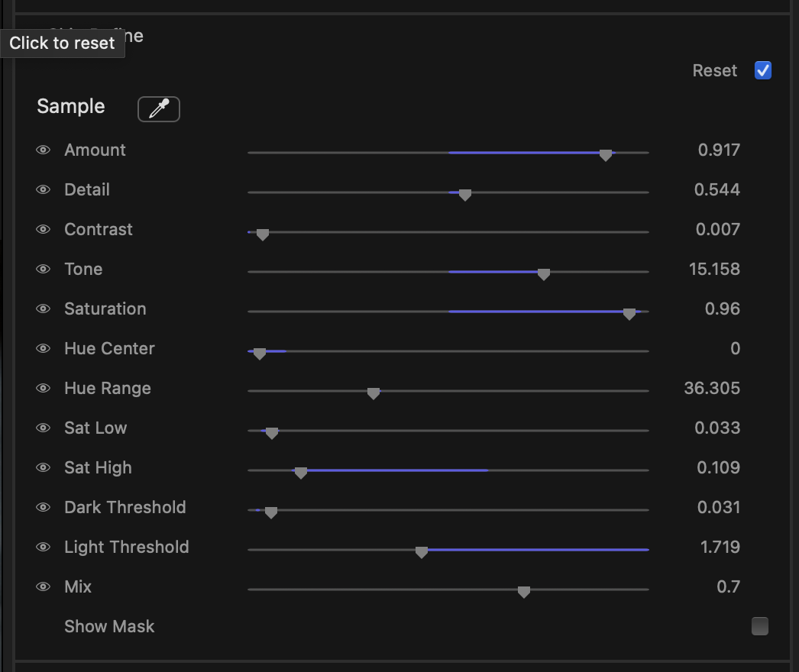
Task: Click the Saturation slider handle
Action: pyautogui.click(x=629, y=314)
